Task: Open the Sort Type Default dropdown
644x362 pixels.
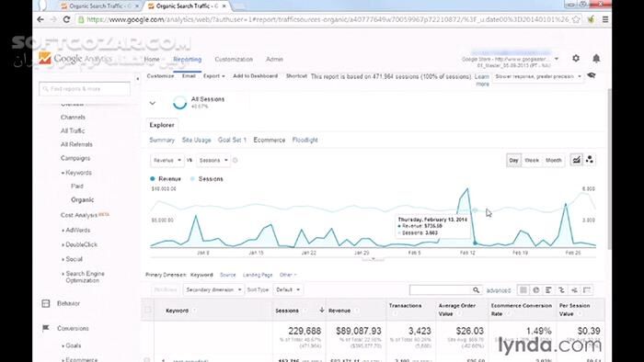Action: point(287,289)
